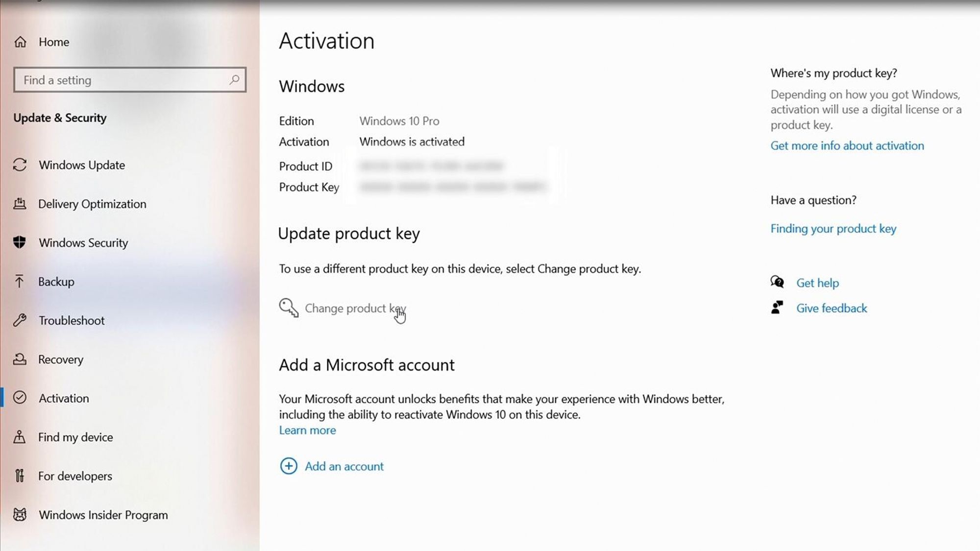
Task: Click the Home navigation icon
Action: click(x=20, y=42)
